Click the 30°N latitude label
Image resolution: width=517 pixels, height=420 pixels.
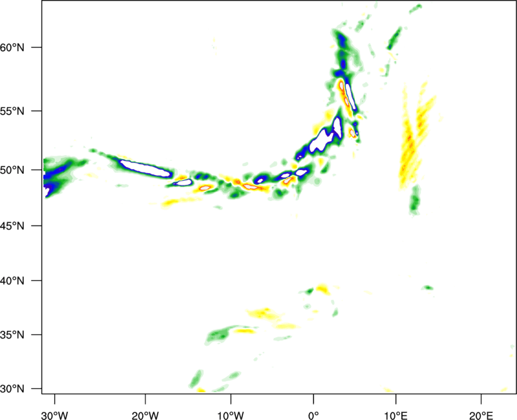[x=12, y=389]
